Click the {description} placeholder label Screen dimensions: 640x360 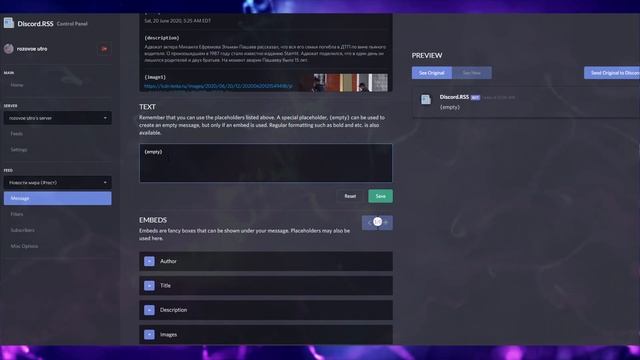click(x=162, y=38)
